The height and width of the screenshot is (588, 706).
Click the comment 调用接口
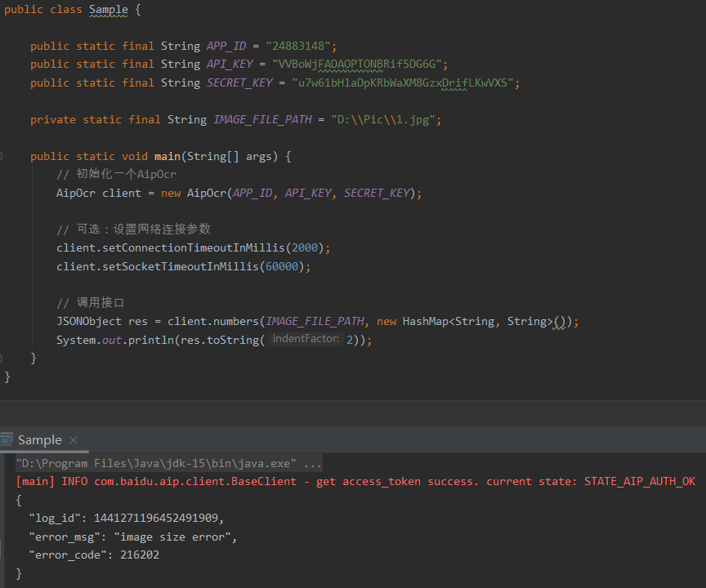pyautogui.click(x=90, y=303)
